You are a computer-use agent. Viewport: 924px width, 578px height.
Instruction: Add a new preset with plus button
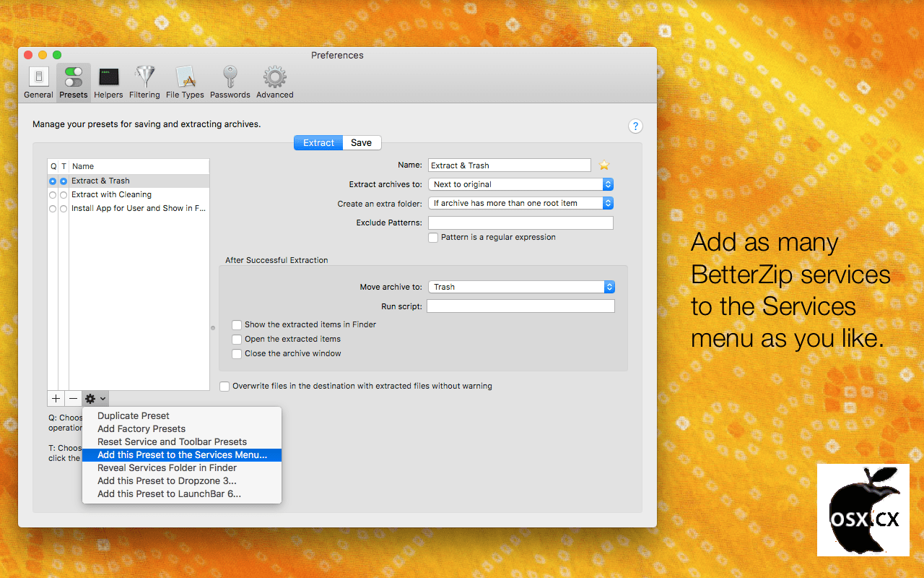(56, 398)
